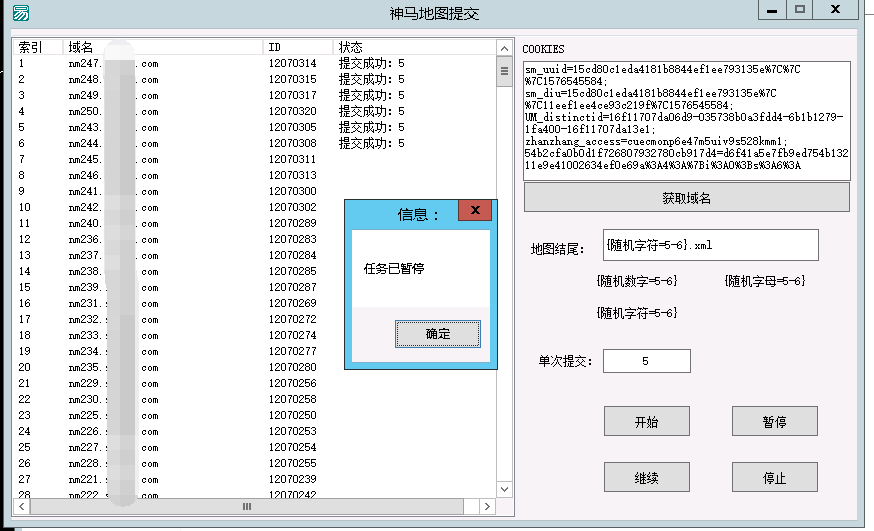
Task: Select row with ID 12070320
Action: pyautogui.click(x=254, y=111)
